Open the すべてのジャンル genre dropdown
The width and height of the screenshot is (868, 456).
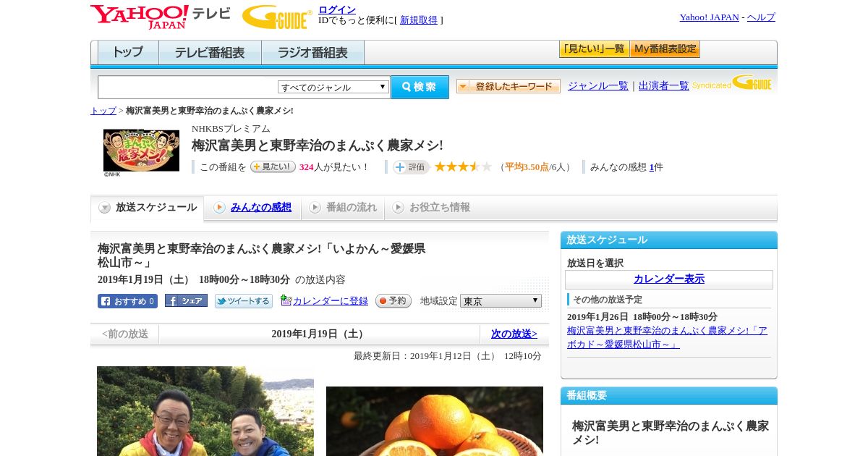pyautogui.click(x=333, y=87)
